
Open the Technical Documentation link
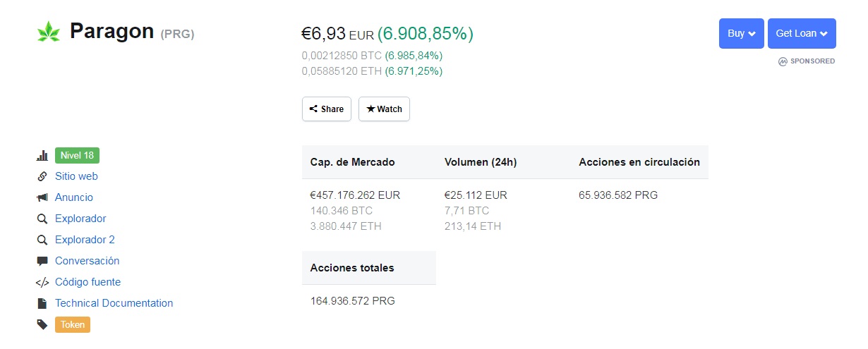click(114, 303)
